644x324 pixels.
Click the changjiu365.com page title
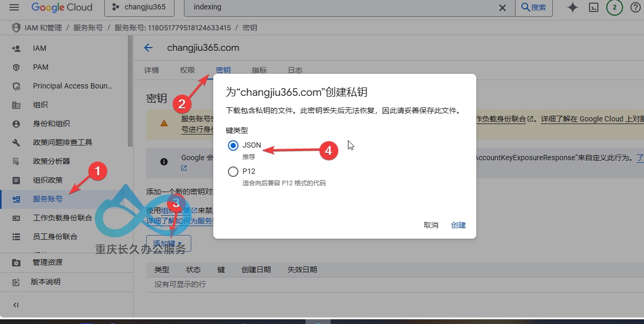click(x=203, y=48)
